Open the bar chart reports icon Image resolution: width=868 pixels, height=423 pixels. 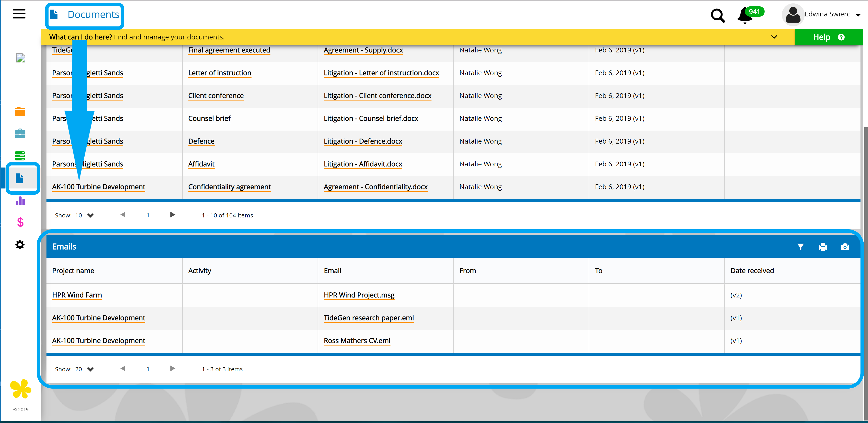pyautogui.click(x=20, y=201)
